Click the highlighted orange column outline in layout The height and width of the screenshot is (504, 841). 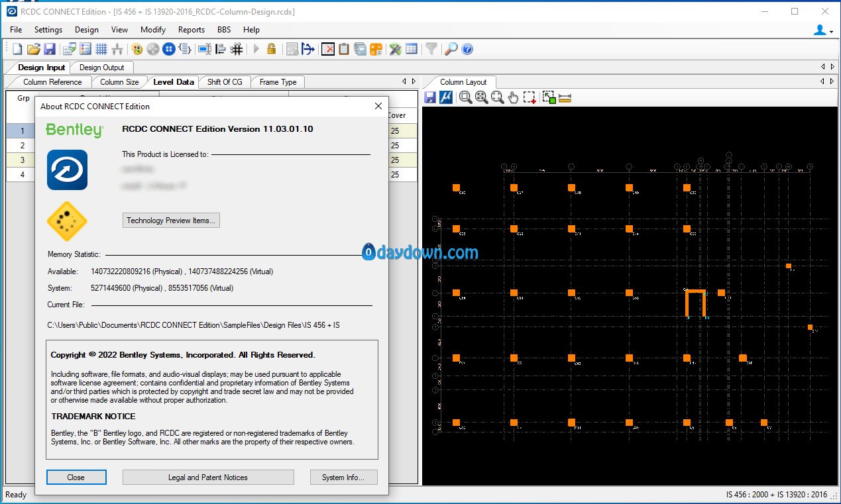[695, 303]
